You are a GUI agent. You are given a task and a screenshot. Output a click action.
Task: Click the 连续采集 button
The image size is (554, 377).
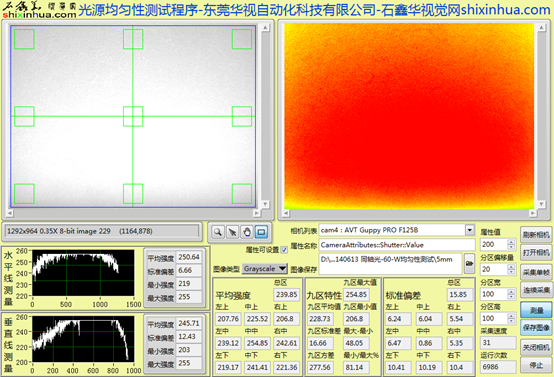click(x=536, y=290)
